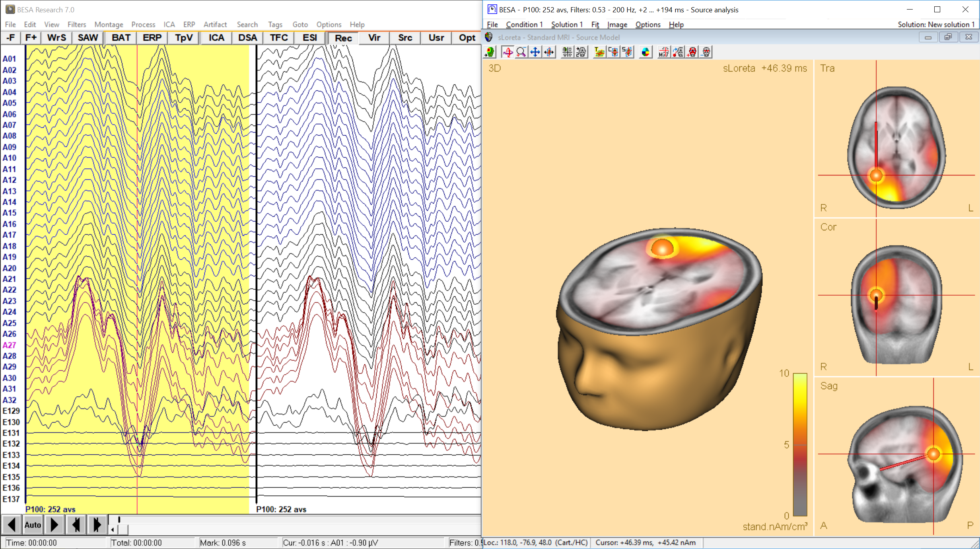Click the head icon with blue arrow and red dot
This screenshot has width=980, height=549.
[x=678, y=52]
